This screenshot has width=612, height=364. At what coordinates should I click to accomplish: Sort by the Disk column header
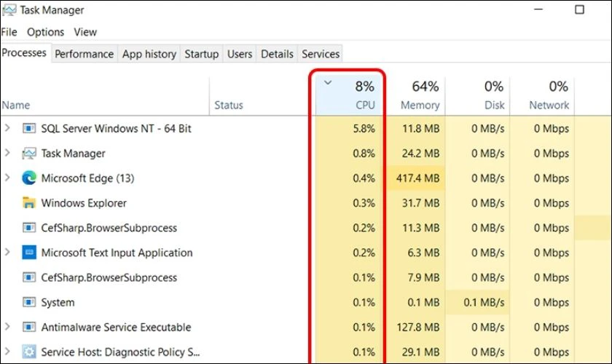(477, 96)
